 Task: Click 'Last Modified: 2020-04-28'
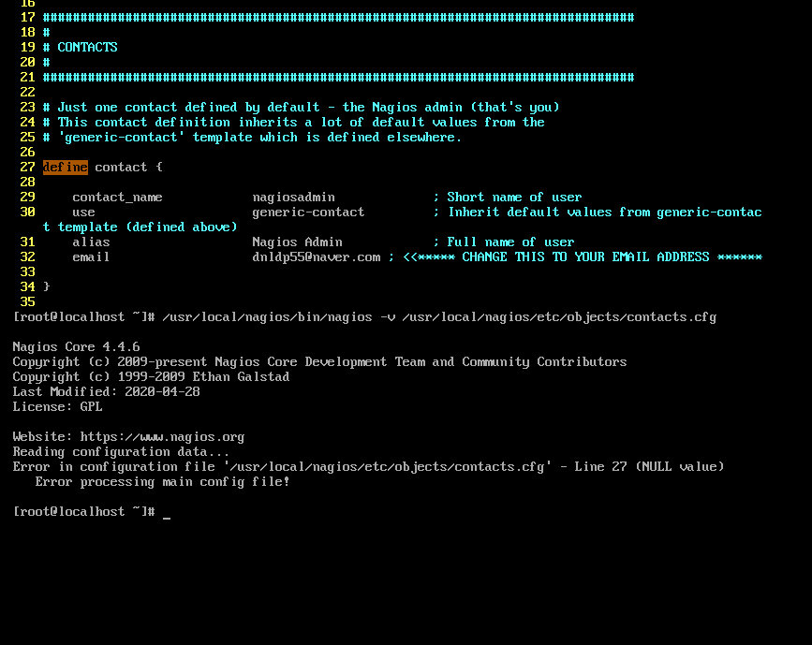coord(106,392)
